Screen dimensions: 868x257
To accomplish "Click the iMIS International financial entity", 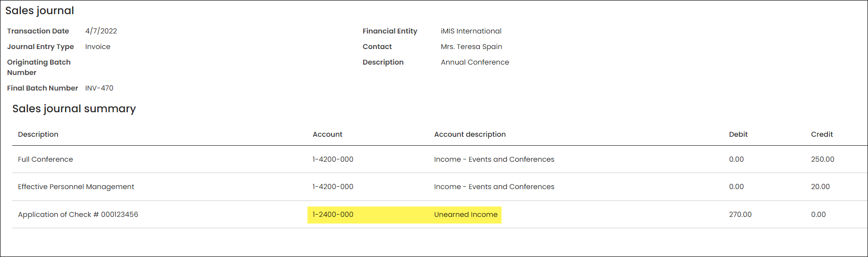I will (x=471, y=31).
